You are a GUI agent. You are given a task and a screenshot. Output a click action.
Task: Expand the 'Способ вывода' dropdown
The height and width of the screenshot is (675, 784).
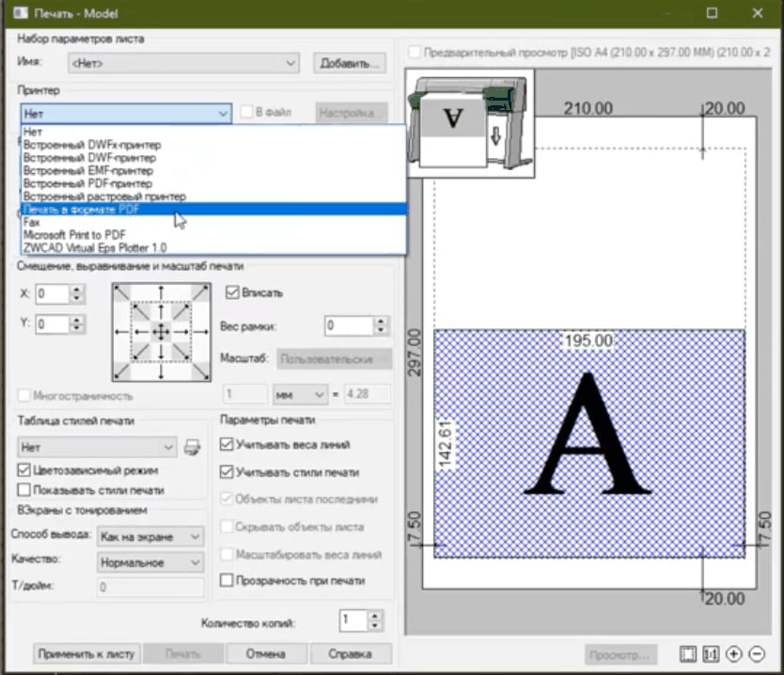click(150, 536)
